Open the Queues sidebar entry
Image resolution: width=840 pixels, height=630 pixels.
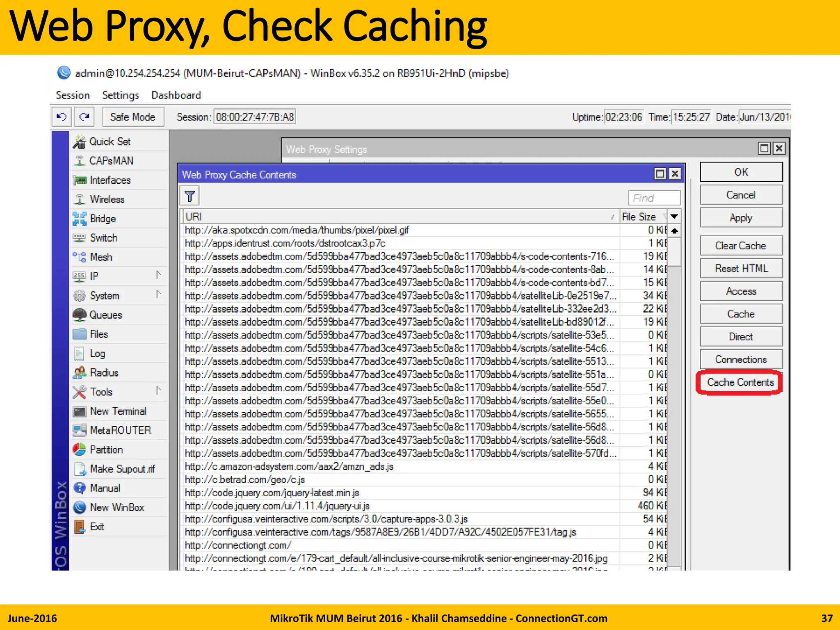click(x=105, y=315)
